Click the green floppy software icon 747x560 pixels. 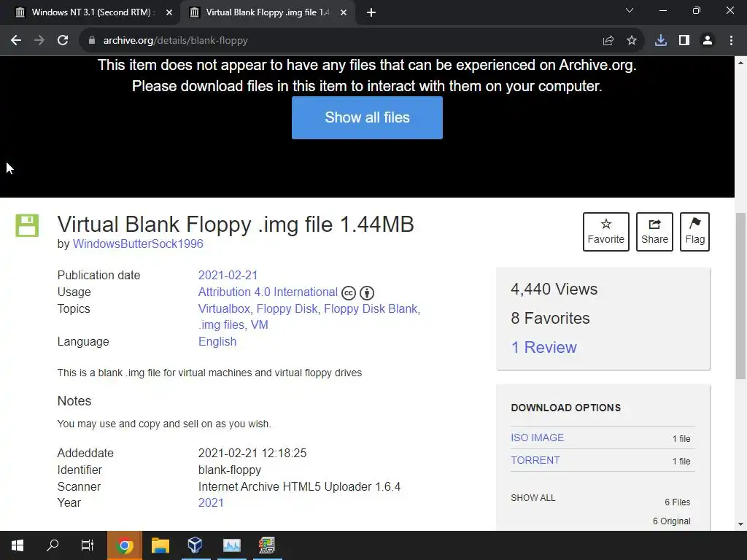[27, 225]
